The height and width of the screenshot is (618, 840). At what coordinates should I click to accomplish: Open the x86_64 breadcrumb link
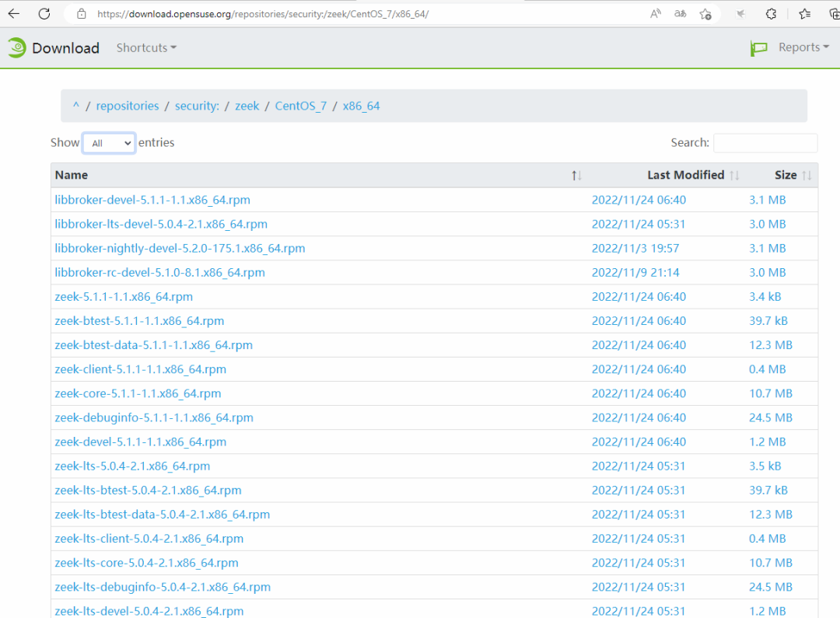click(361, 106)
